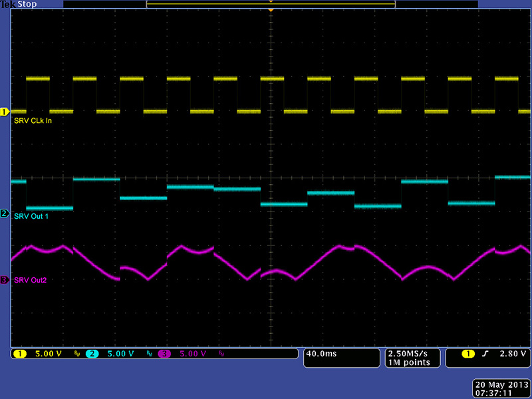Click the Tek logo in top corner
The image size is (532, 399).
coord(9,4)
